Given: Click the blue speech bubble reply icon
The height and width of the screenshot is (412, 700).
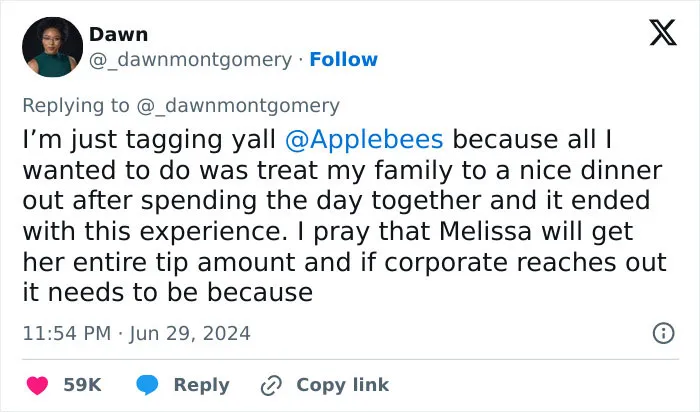Looking at the screenshot, I should pos(147,385).
